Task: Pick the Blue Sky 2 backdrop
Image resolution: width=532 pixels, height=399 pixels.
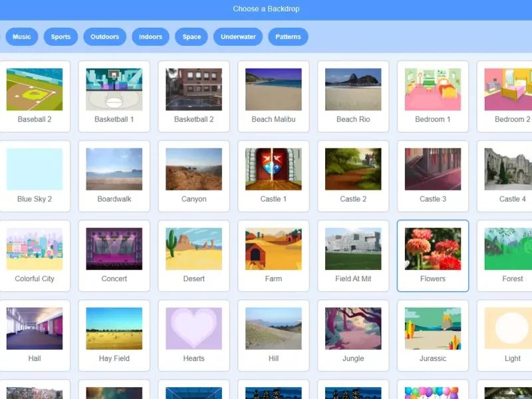Action: point(35,176)
